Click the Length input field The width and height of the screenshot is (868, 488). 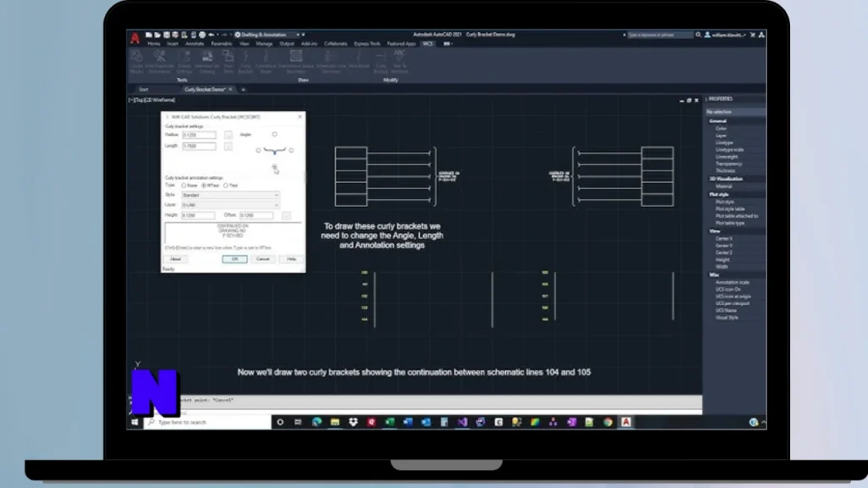[x=199, y=146]
